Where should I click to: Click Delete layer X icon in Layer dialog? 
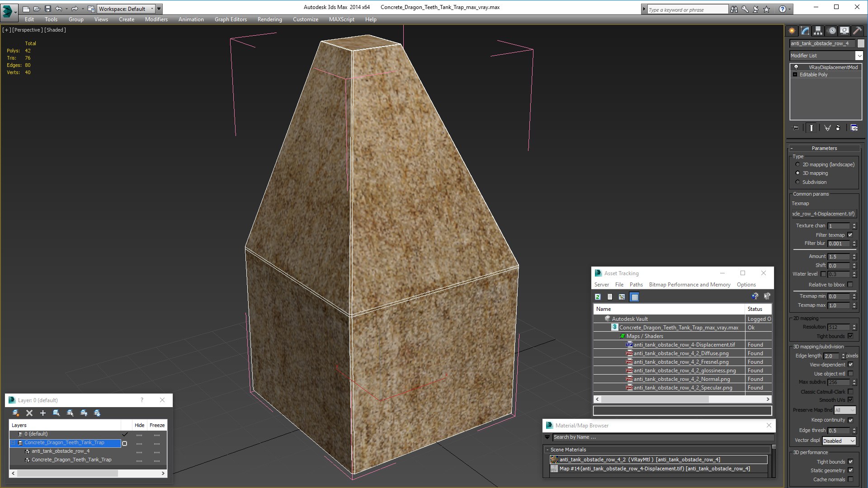click(29, 413)
